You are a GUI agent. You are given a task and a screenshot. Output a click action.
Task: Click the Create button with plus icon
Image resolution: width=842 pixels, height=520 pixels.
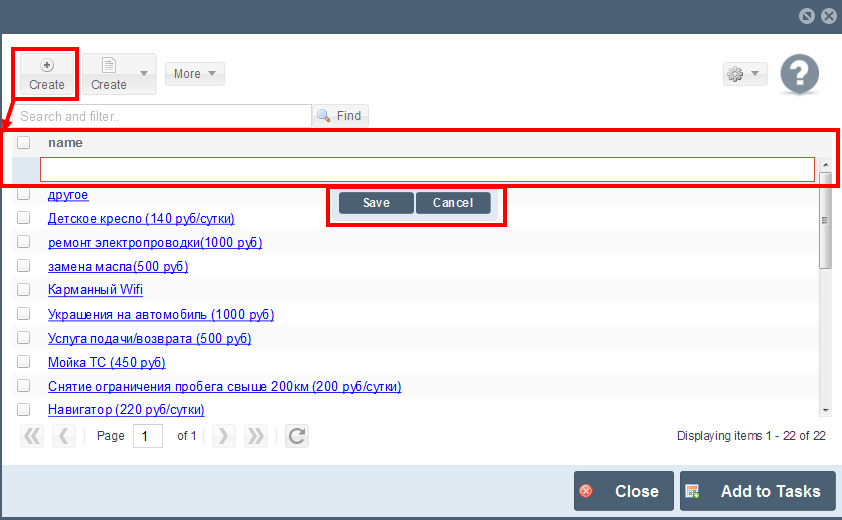(x=47, y=74)
